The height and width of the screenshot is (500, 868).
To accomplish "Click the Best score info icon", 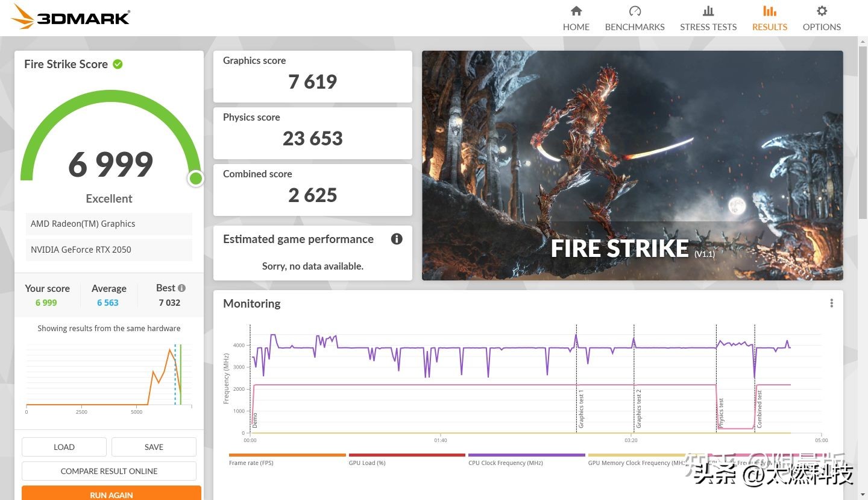I will tap(181, 288).
